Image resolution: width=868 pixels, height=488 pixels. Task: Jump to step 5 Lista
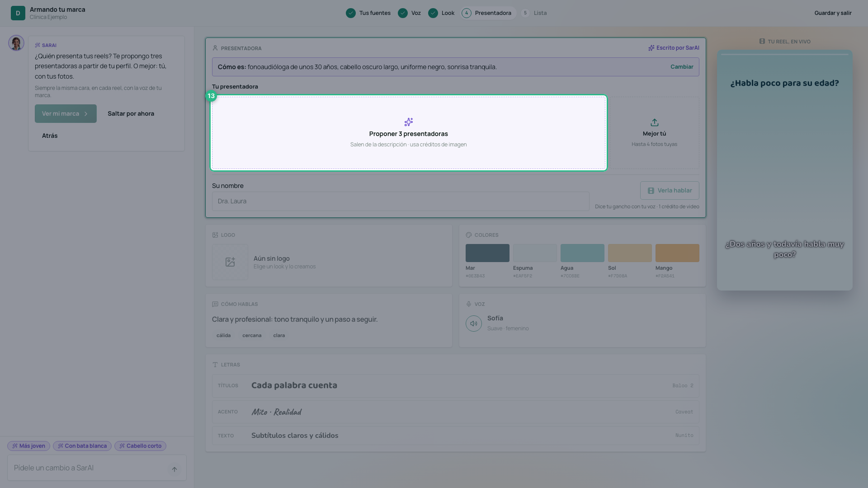pos(534,13)
